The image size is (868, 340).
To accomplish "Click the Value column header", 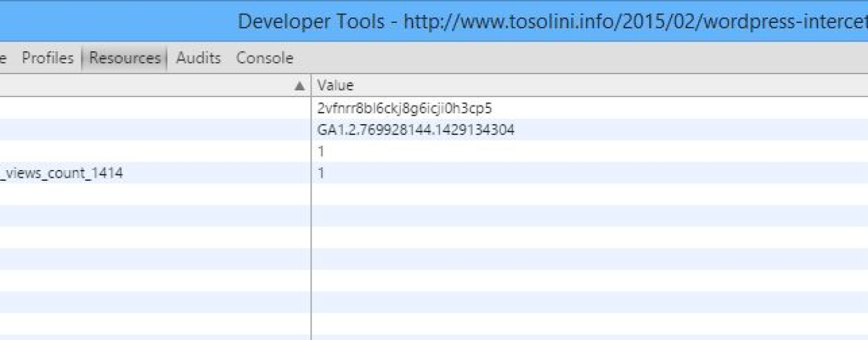I will (x=590, y=86).
